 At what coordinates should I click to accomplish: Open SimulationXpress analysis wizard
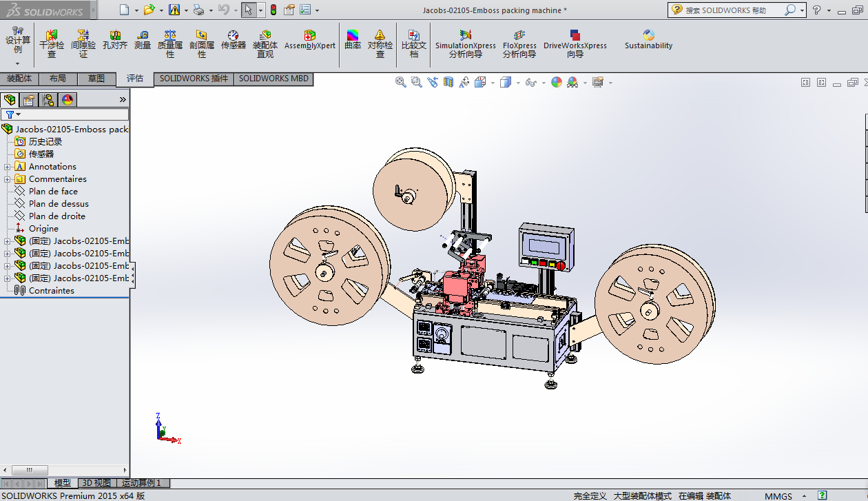(x=465, y=43)
